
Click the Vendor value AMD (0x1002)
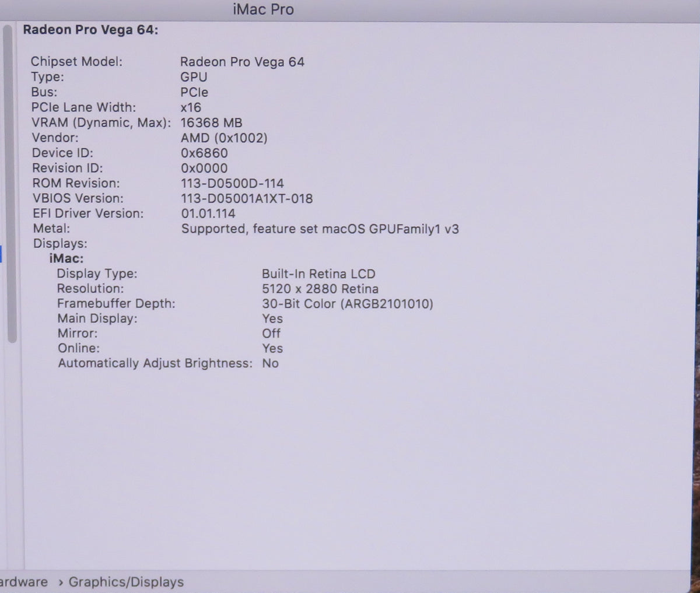[x=224, y=138]
